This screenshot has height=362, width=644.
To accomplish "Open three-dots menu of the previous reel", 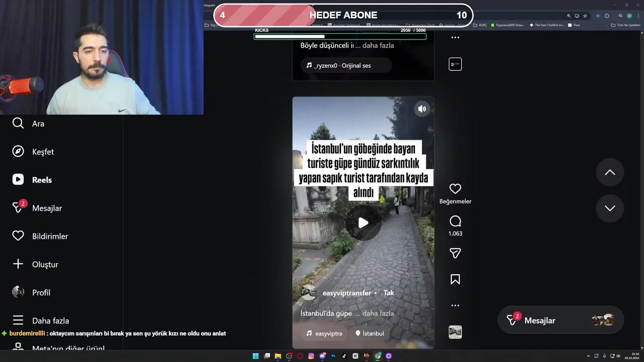I will click(455, 37).
